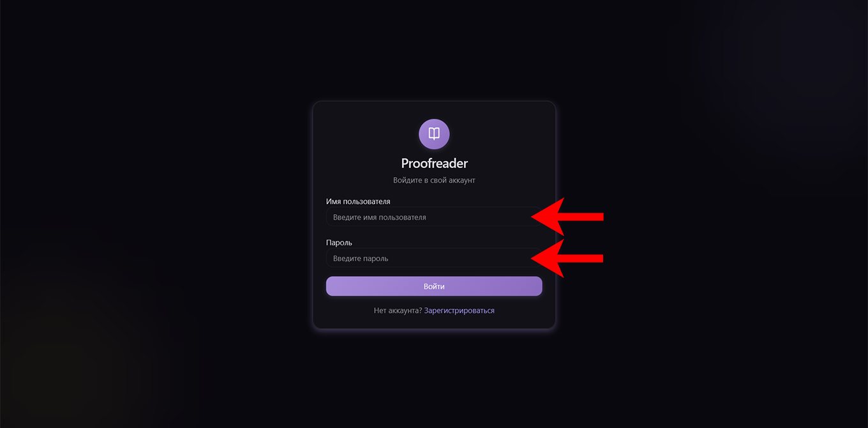Click the right end of the password field
Viewport: 868px width, 428px height.
point(527,259)
